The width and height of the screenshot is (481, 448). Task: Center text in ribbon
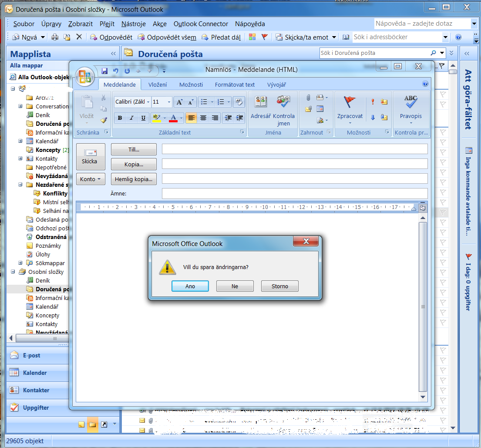(203, 118)
